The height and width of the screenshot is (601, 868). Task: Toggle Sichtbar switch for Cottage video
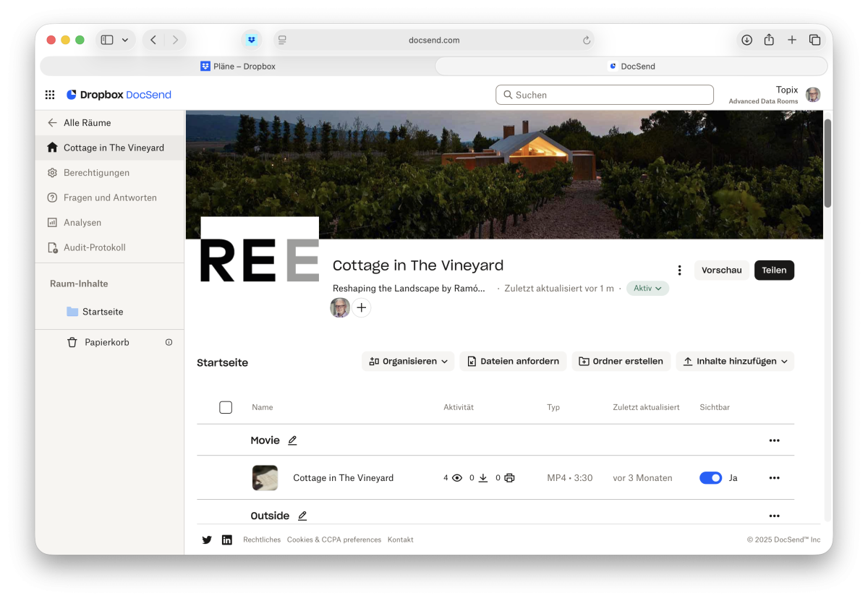click(710, 478)
